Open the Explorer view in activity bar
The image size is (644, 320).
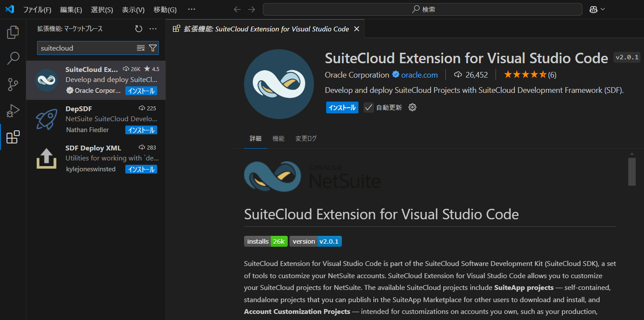tap(13, 32)
